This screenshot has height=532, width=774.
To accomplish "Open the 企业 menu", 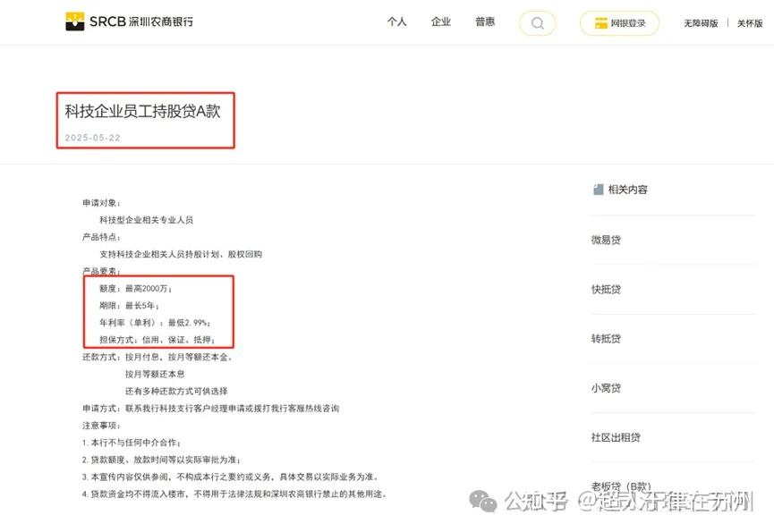I will (441, 21).
